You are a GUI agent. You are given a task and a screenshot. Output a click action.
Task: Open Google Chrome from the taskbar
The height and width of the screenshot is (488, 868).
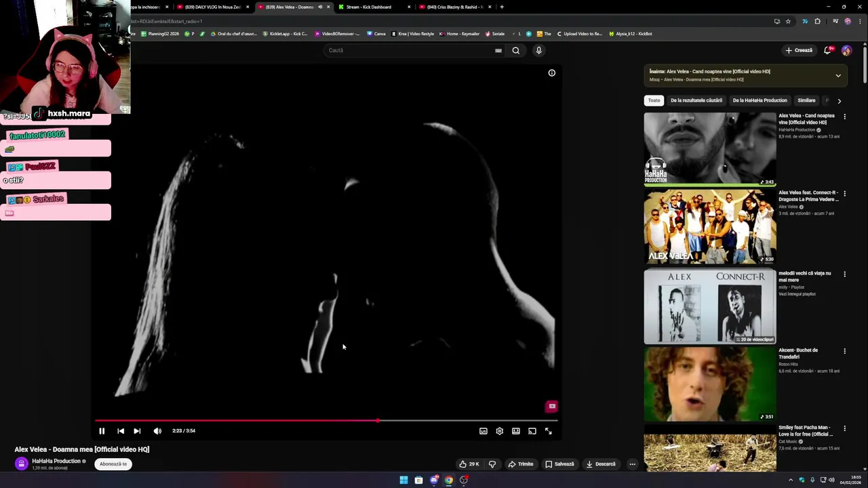[x=449, y=480]
